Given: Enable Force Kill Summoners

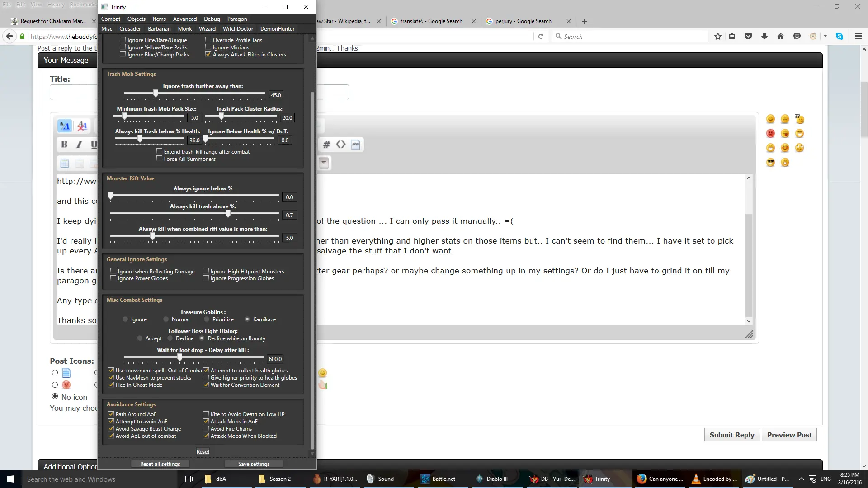Looking at the screenshot, I should point(159,159).
